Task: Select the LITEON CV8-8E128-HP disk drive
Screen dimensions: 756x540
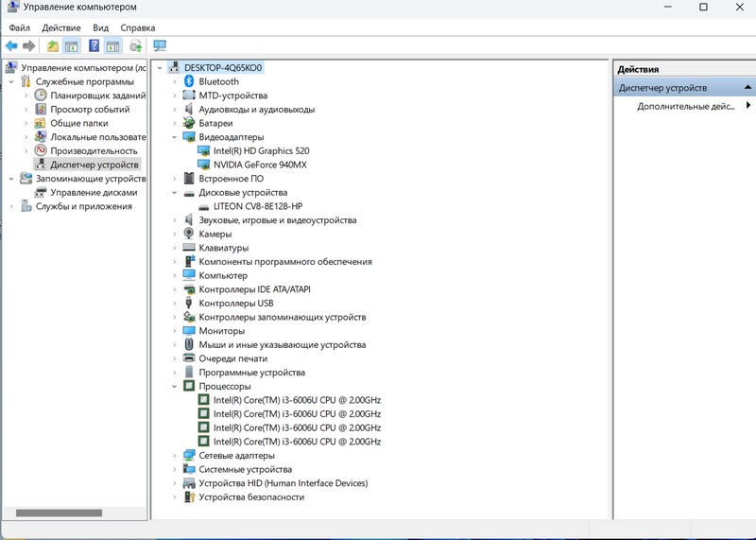Action: pos(257,206)
